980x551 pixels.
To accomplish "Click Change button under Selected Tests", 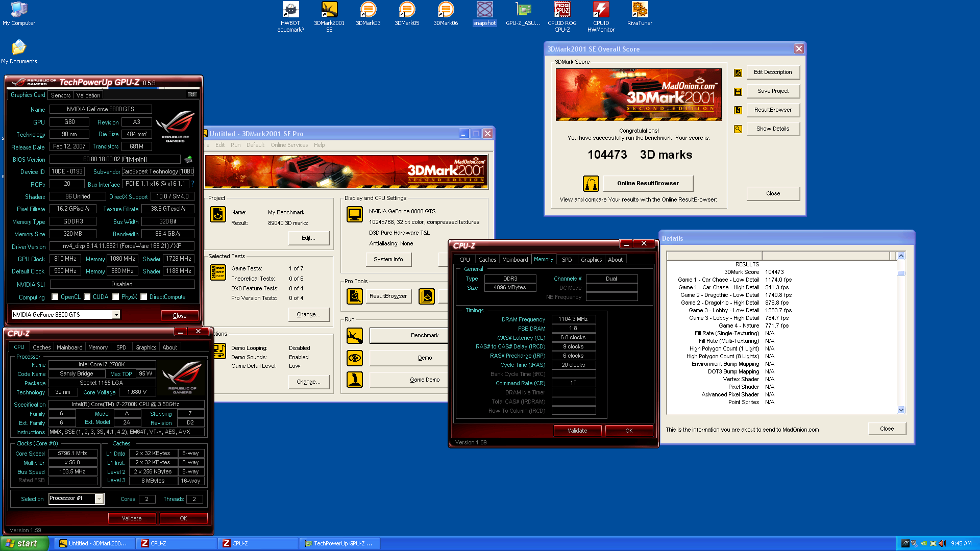I will pyautogui.click(x=309, y=315).
